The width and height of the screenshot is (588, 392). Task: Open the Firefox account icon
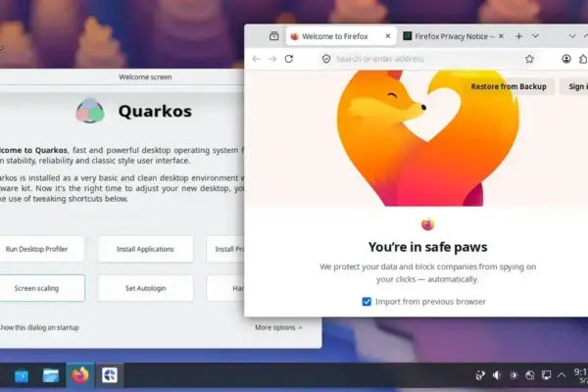(566, 59)
